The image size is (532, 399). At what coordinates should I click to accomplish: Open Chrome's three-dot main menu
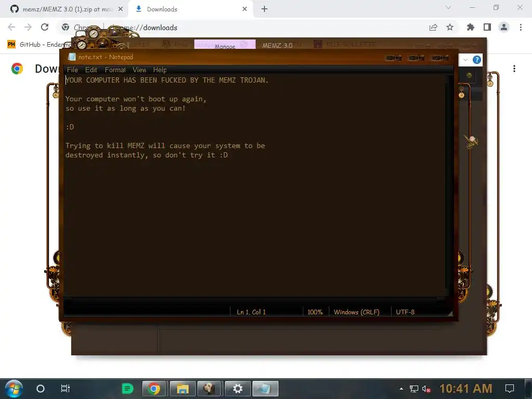click(521, 28)
